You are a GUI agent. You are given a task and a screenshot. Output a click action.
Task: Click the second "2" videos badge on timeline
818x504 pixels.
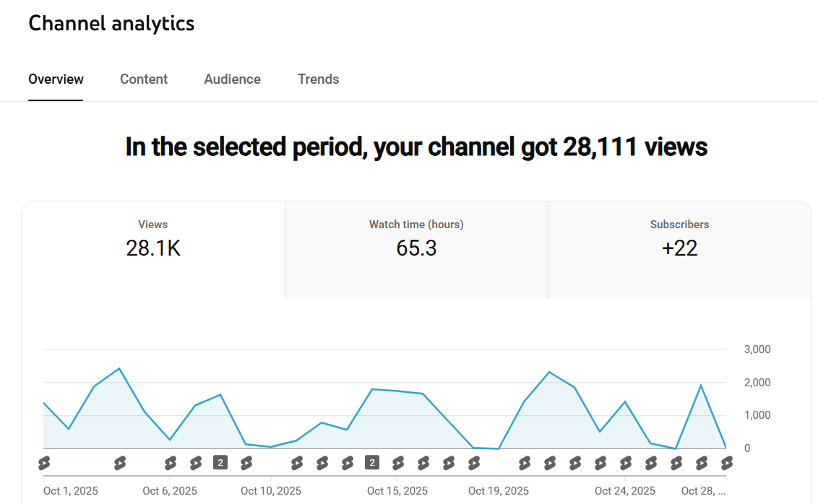pos(372,462)
